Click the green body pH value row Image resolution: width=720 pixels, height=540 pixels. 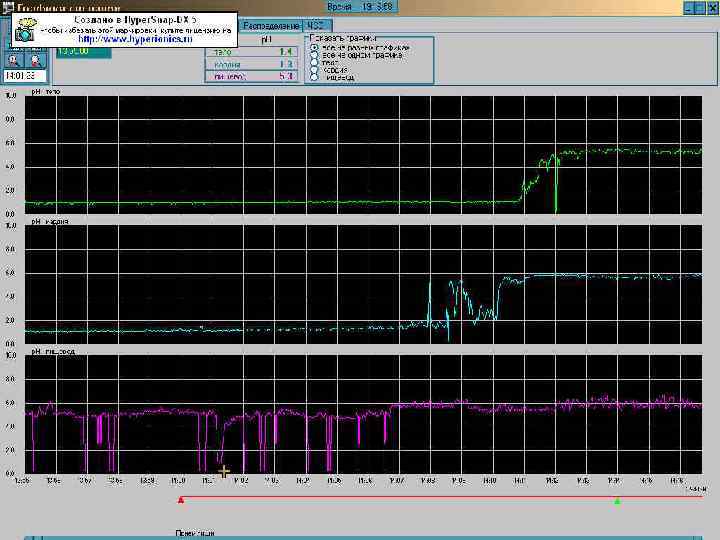click(x=251, y=50)
